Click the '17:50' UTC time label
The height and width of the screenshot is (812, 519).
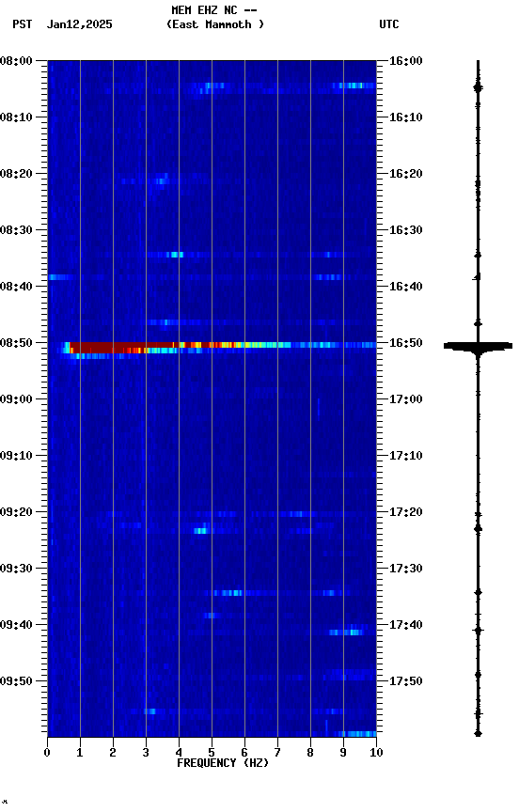pos(406,681)
